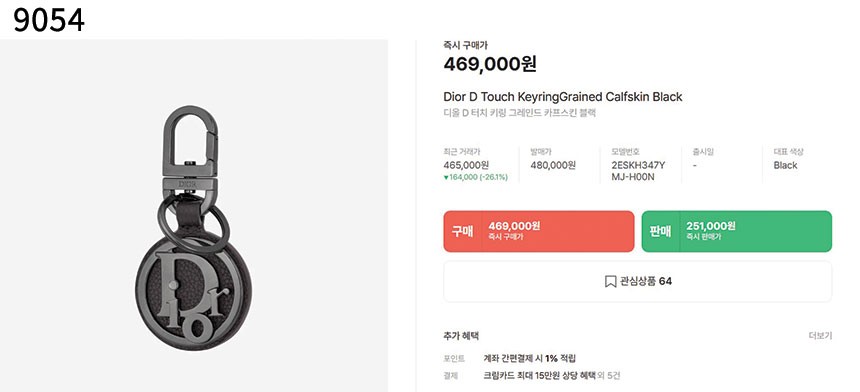This screenshot has height=392, width=860.
Task: Select the 469,000원 instant purchase price heading
Action: [x=490, y=64]
